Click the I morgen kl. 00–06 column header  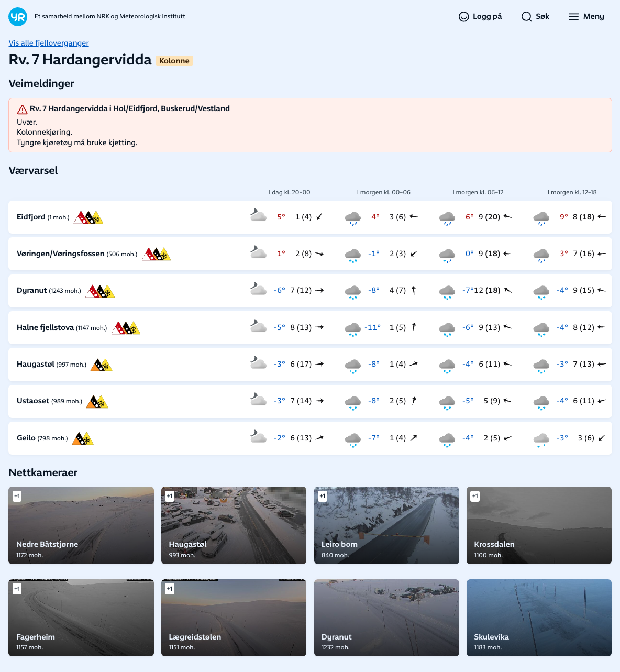tap(384, 192)
